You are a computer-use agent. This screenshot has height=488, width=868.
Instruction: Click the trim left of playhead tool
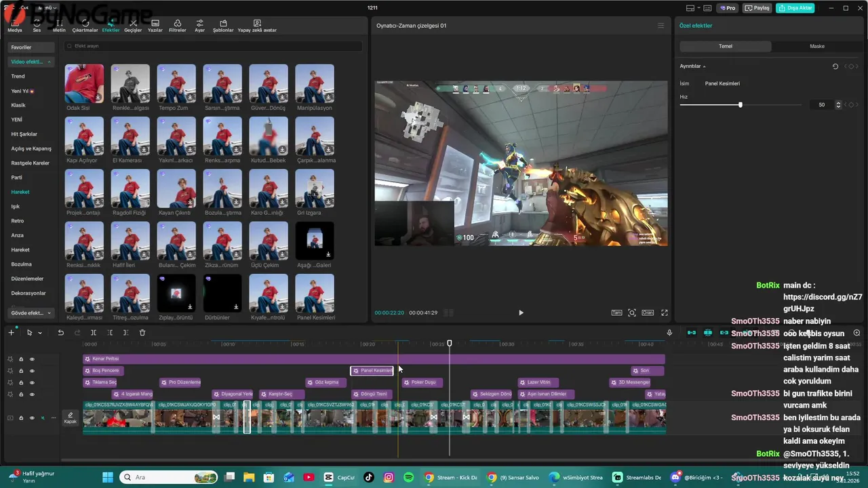[x=110, y=333]
